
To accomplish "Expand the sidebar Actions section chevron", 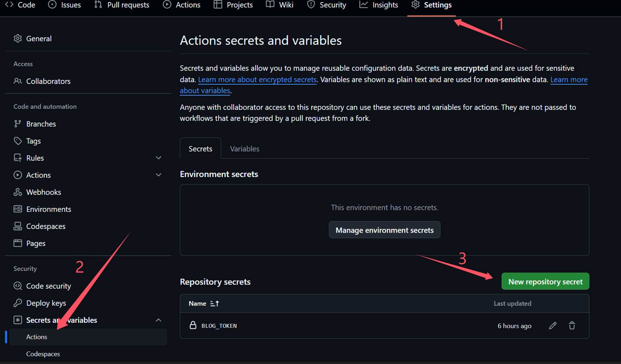I will 159,175.
